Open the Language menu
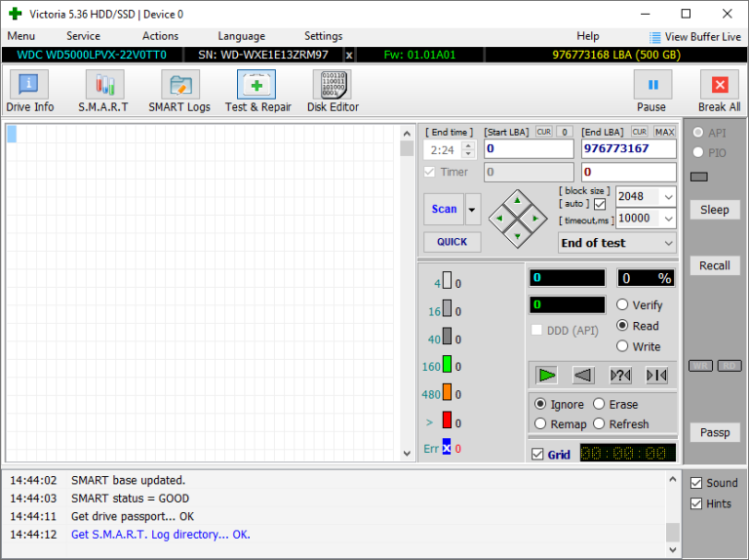Image resolution: width=749 pixels, height=560 pixels. (x=241, y=36)
